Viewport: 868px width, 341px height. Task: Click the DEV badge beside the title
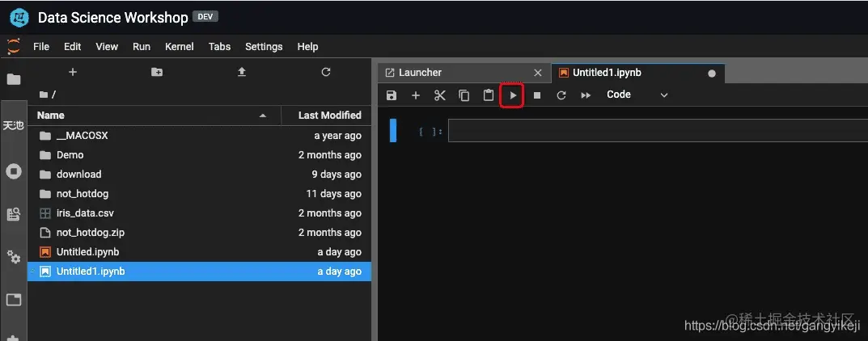coord(205,17)
